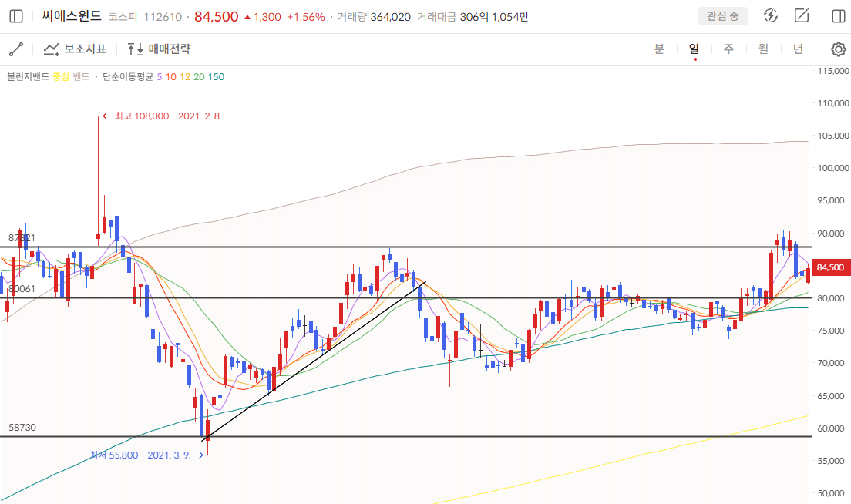Open the 볼린저밴드 indicator legend
Image resolution: width=851 pixels, height=504 pixels.
click(x=29, y=77)
